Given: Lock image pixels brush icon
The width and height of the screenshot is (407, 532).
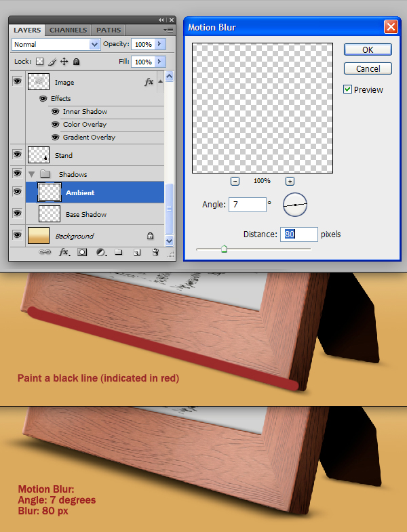Looking at the screenshot, I should click(x=52, y=62).
